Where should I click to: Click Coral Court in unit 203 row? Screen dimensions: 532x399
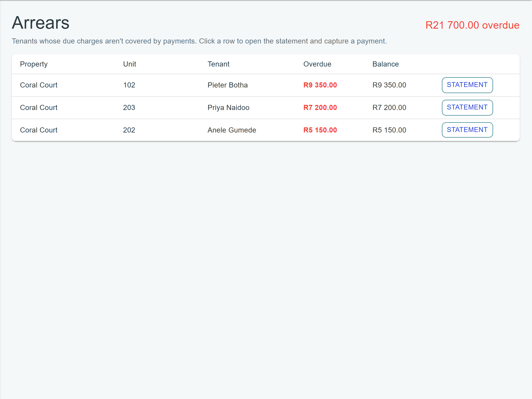39,107
